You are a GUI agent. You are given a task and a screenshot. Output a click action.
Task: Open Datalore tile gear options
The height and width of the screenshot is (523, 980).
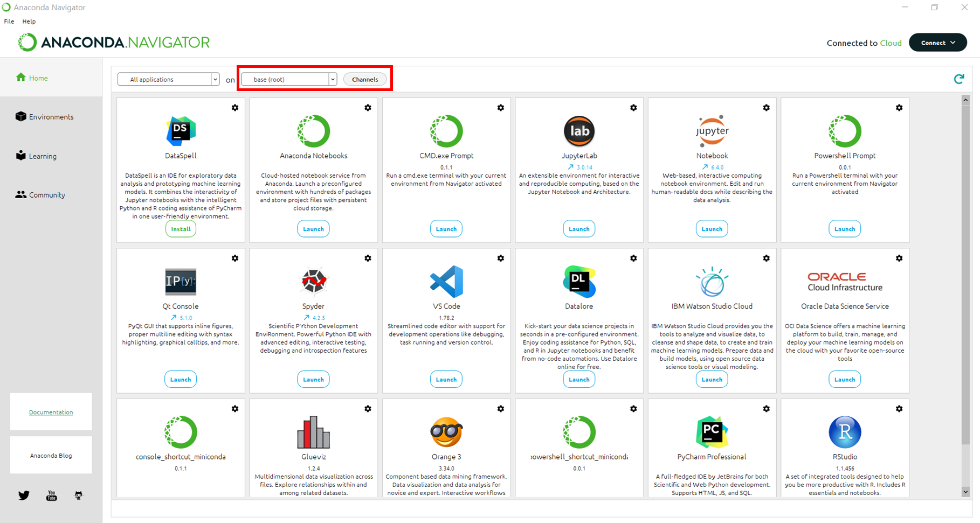click(633, 258)
